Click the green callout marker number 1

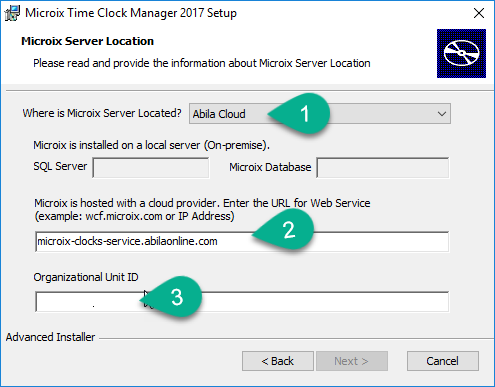point(298,114)
